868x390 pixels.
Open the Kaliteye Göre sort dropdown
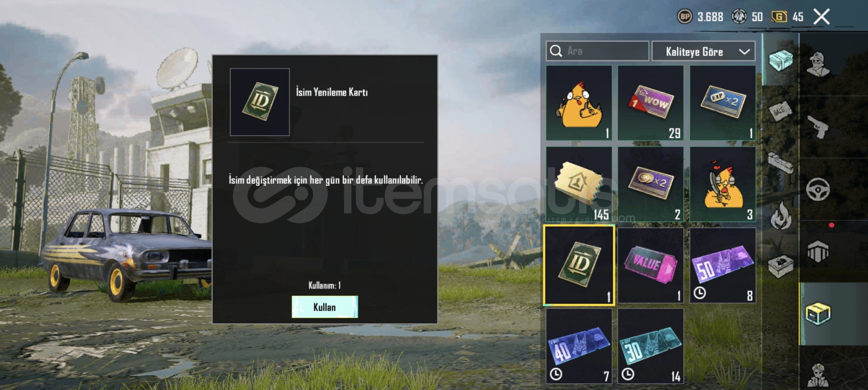click(x=703, y=51)
